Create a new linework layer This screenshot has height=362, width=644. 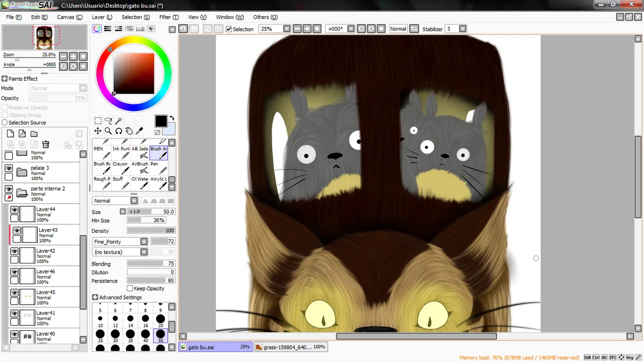click(x=22, y=134)
